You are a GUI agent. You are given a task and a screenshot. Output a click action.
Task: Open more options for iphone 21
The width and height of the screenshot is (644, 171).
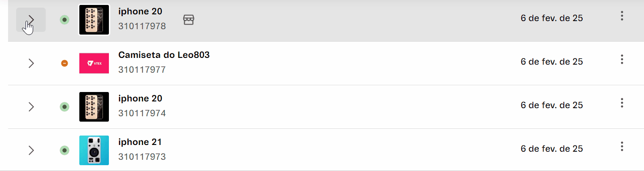(622, 146)
